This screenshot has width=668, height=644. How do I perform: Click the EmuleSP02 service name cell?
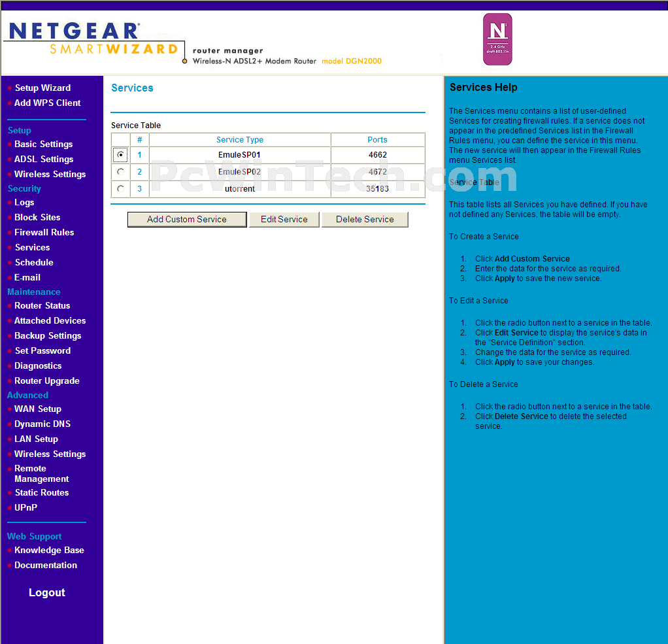point(239,172)
